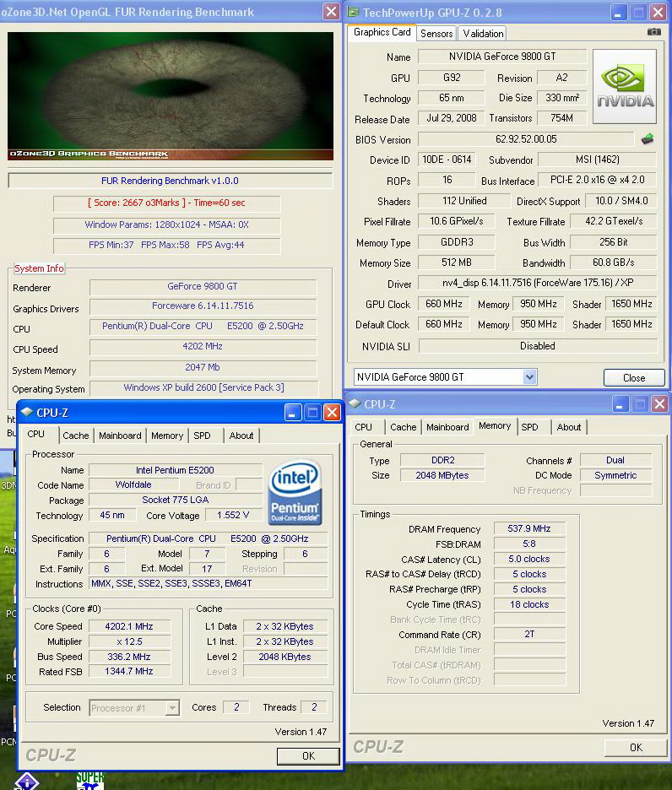Switch to the Sensors tab in GPU-Z
The height and width of the screenshot is (790, 672).
click(x=436, y=34)
